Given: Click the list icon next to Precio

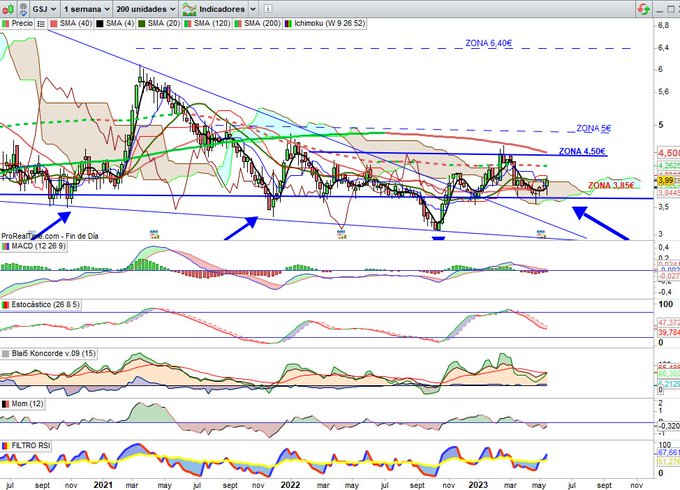Looking at the screenshot, I should click(x=41, y=24).
